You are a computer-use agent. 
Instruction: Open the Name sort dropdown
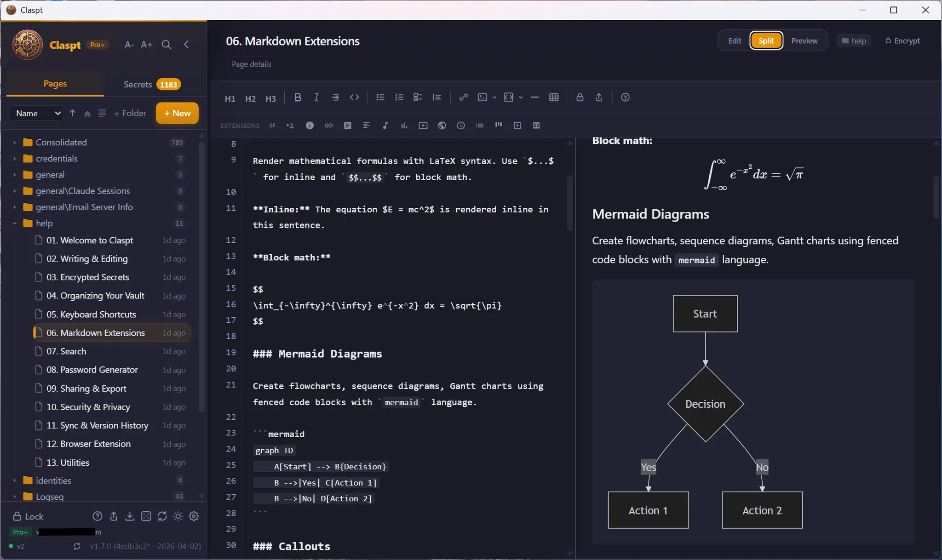(37, 113)
